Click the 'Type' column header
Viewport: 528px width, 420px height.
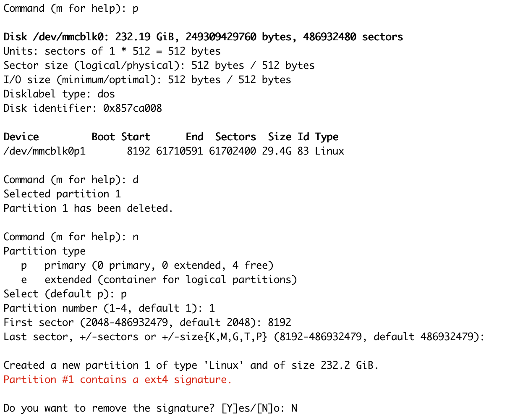[x=327, y=137]
